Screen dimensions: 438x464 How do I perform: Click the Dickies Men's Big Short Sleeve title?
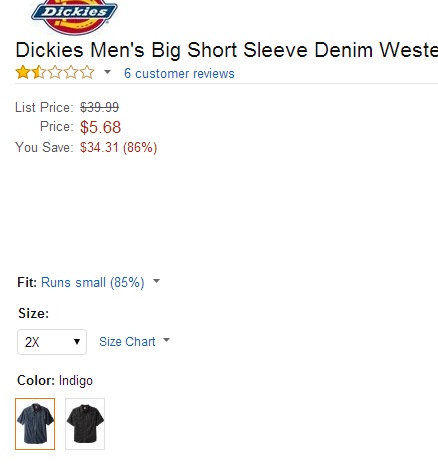pyautogui.click(x=227, y=50)
